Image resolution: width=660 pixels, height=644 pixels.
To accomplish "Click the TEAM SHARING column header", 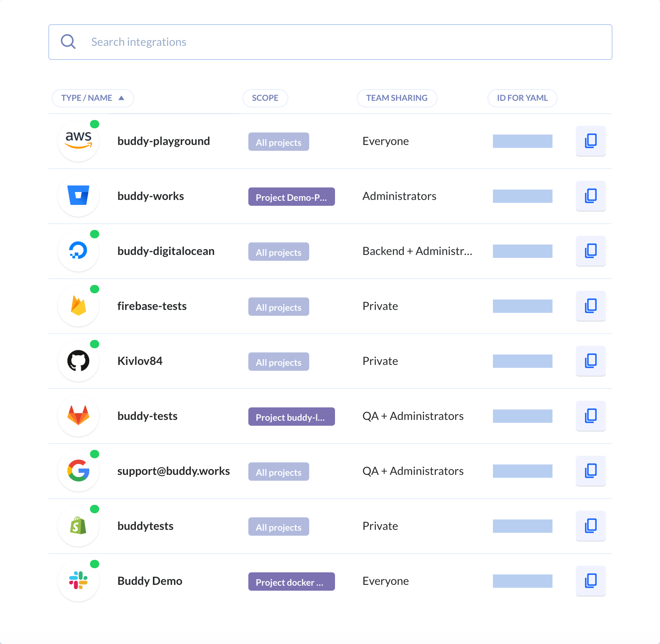I will 397,98.
